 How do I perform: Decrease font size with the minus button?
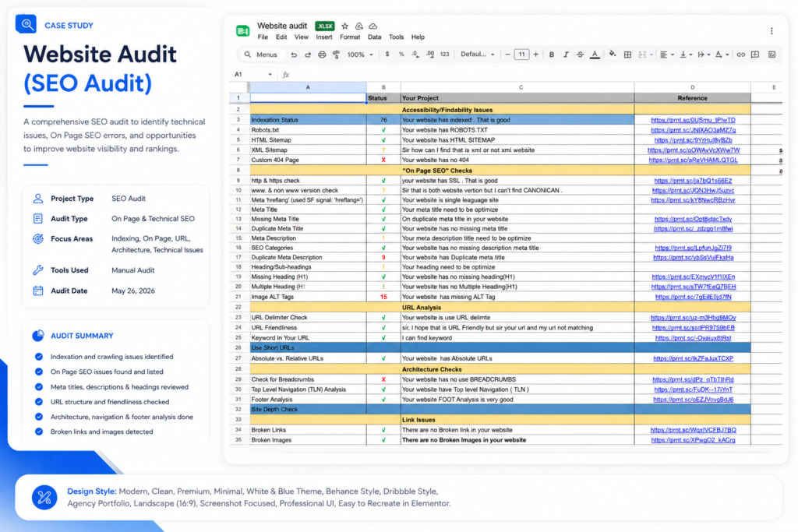click(x=507, y=55)
